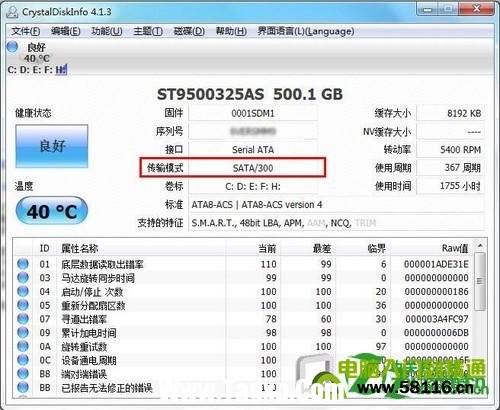Click raw value 000003A4FC97
Image resolution: width=500 pixels, height=410 pixels.
[x=437, y=319]
